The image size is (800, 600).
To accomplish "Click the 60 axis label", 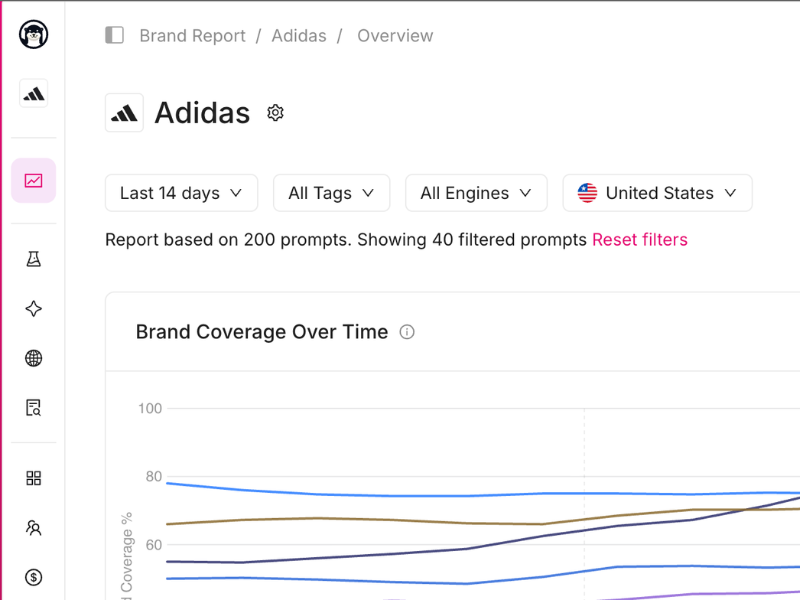I will 154,545.
